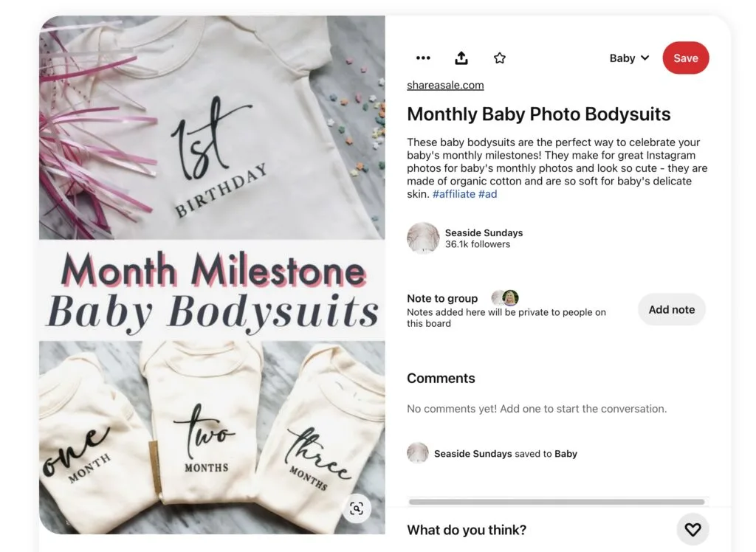Open the shareasale.com link
Image resolution: width=756 pixels, height=552 pixels.
[445, 86]
